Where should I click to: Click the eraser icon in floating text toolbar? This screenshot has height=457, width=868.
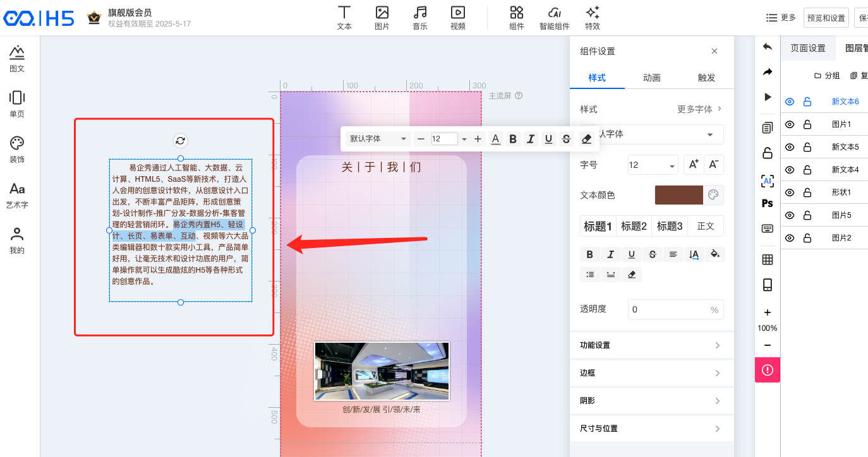click(586, 139)
